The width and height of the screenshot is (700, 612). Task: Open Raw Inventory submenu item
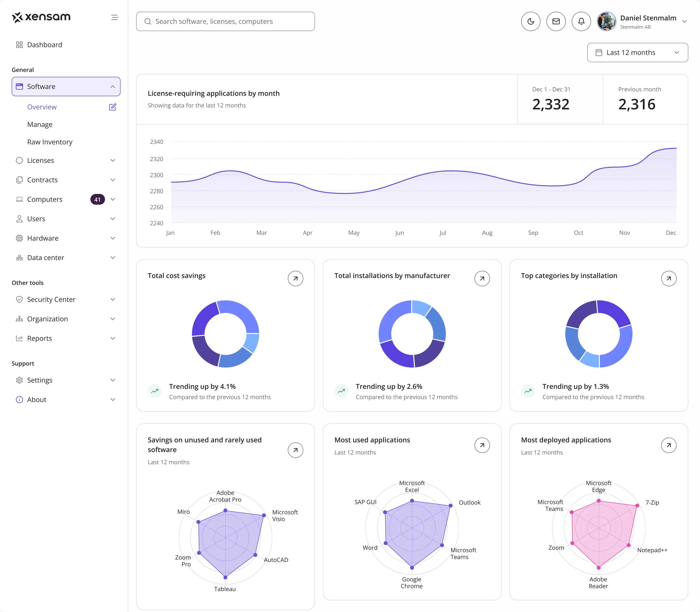coord(50,142)
